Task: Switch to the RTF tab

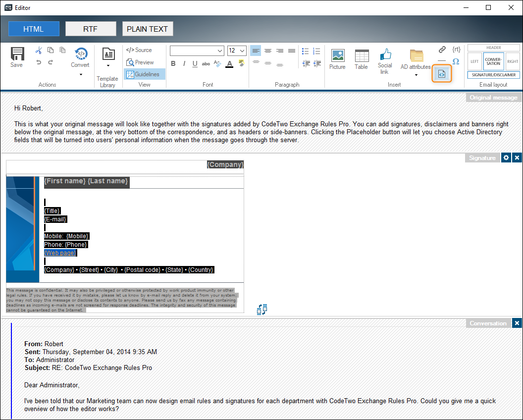Action: pyautogui.click(x=91, y=28)
